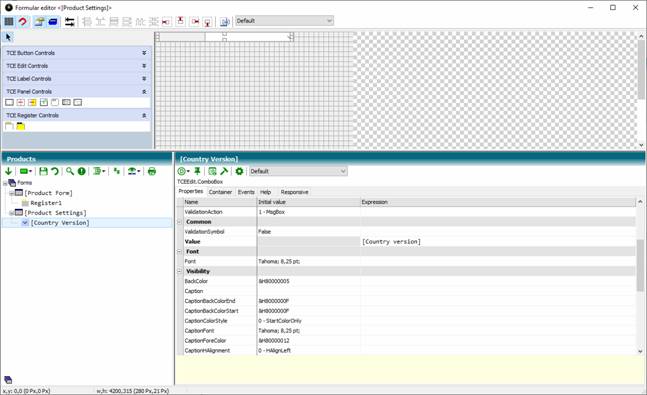The height and width of the screenshot is (395, 647).
Task: Toggle the grid display icon in the top toolbar
Action: click(9, 21)
